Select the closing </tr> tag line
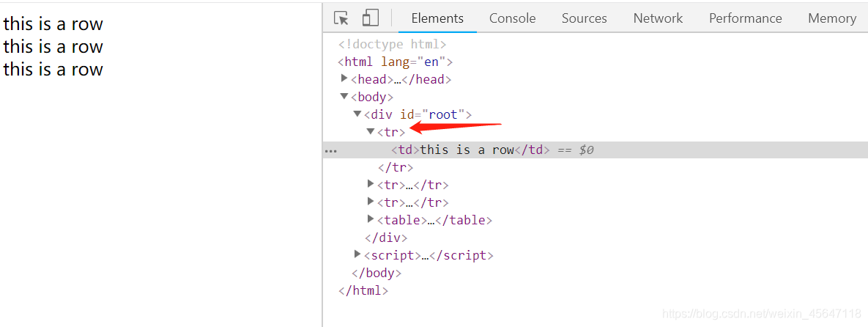868x327 pixels. click(x=396, y=167)
